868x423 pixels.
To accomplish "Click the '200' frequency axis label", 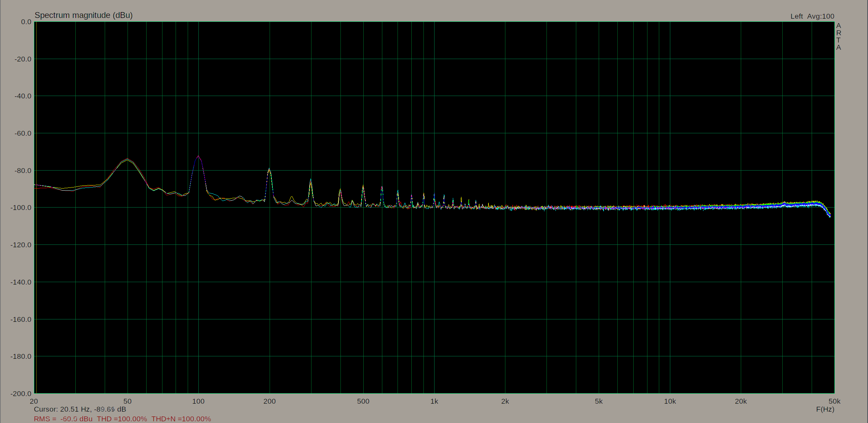I will coord(270,401).
